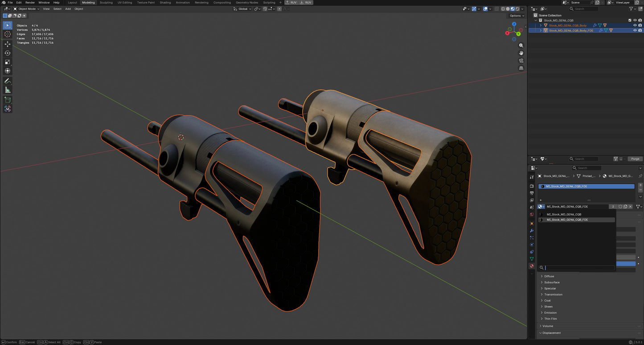
Task: Open the Modifiers properties tab
Action: [532, 230]
